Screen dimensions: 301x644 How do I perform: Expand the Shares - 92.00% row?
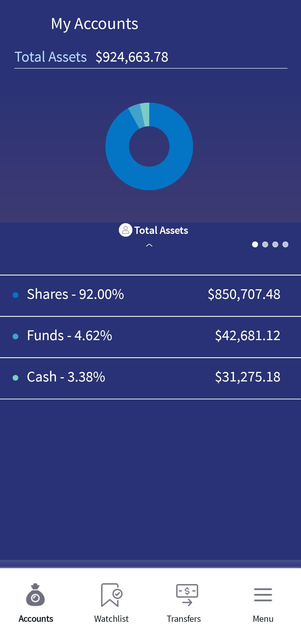click(x=150, y=295)
